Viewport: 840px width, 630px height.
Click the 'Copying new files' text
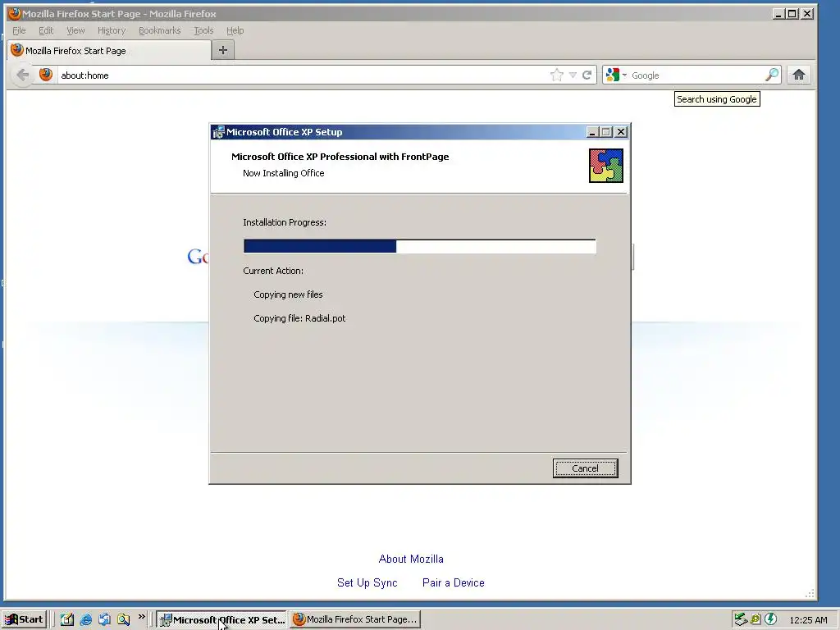288,294
